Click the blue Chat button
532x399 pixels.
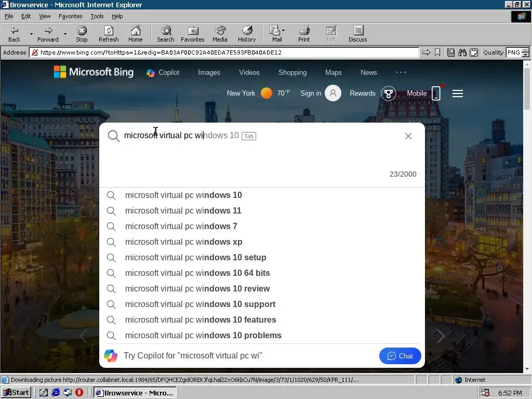(400, 356)
